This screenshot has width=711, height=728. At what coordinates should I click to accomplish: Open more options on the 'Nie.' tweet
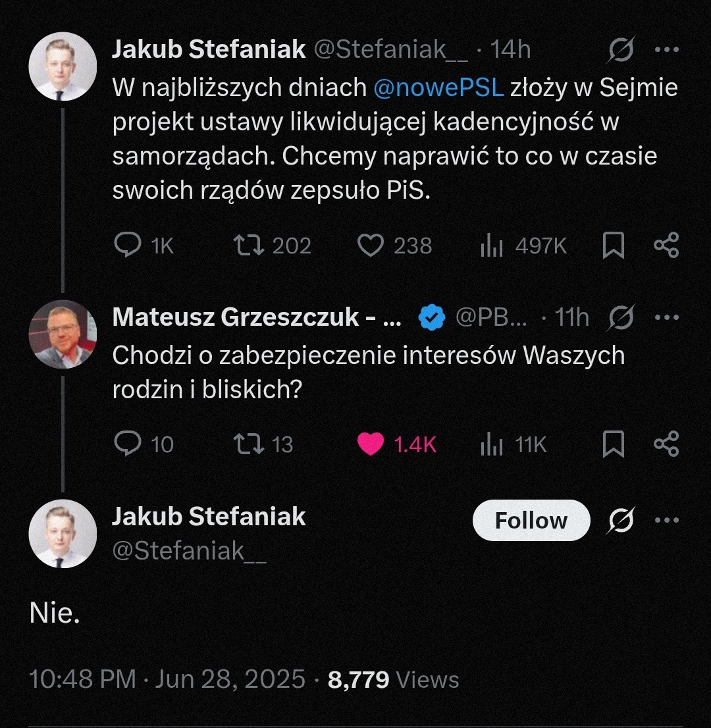[666, 521]
